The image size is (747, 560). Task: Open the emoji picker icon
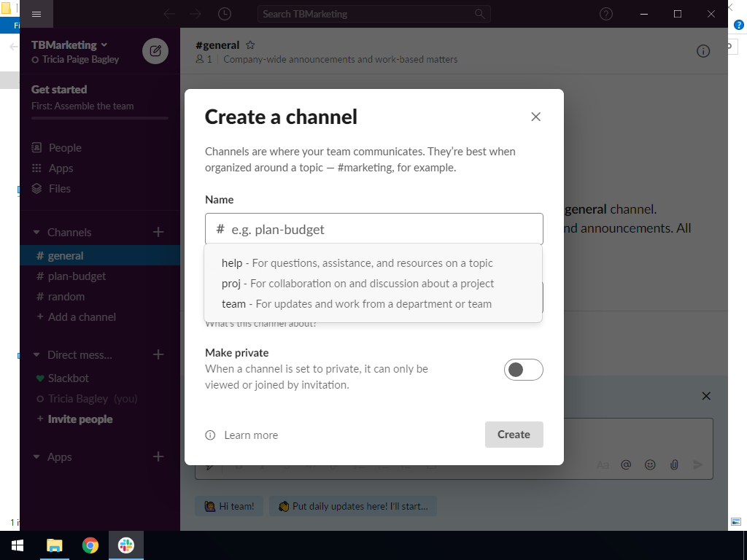tap(650, 464)
